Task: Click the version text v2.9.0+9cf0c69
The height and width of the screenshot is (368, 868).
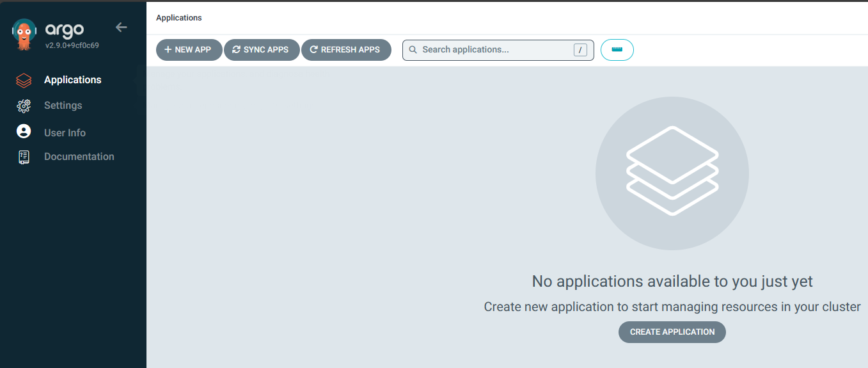Action: point(72,45)
